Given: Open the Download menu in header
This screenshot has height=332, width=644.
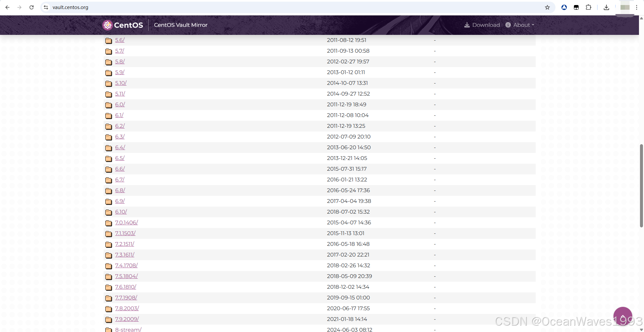Looking at the screenshot, I should pyautogui.click(x=482, y=25).
